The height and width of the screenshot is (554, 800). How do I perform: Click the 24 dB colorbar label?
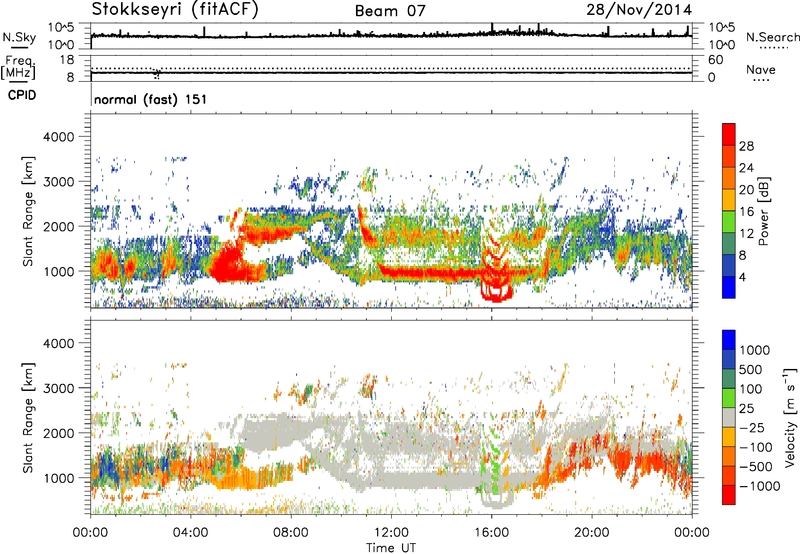tap(746, 168)
